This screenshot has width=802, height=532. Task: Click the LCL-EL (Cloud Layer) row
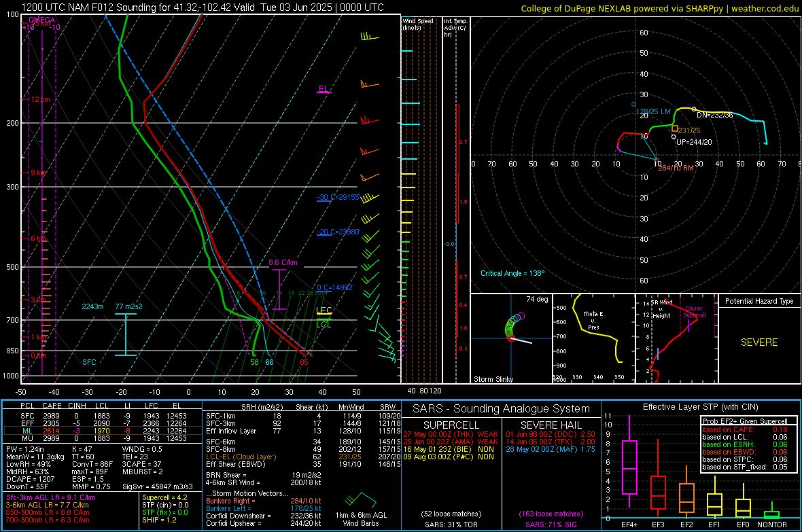click(x=303, y=457)
